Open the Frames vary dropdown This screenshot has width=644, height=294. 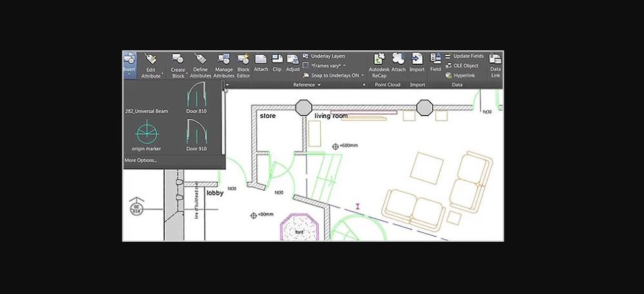click(328, 66)
